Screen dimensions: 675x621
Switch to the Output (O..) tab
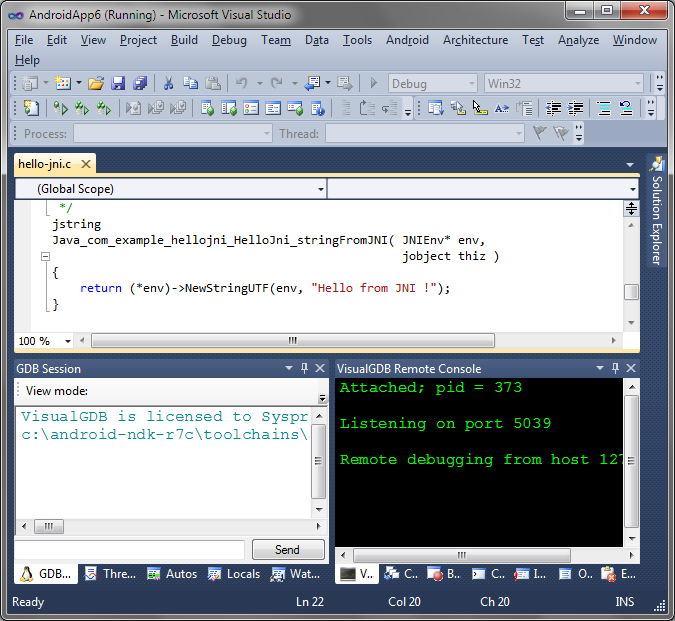pos(576,574)
